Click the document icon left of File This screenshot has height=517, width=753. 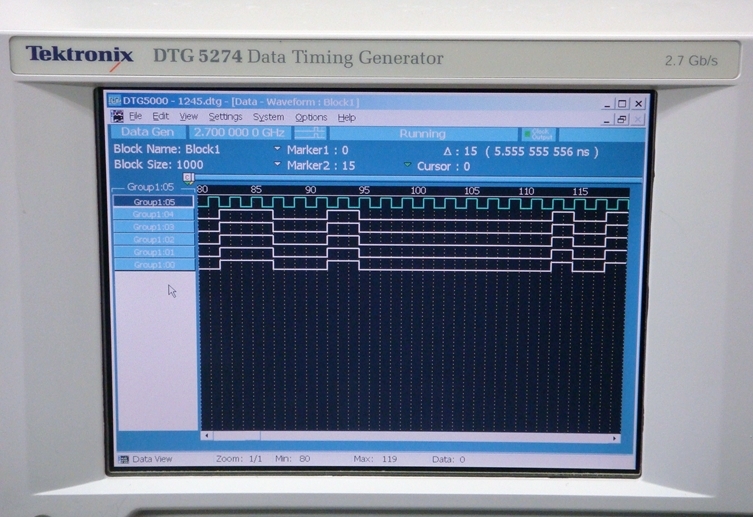[x=117, y=116]
